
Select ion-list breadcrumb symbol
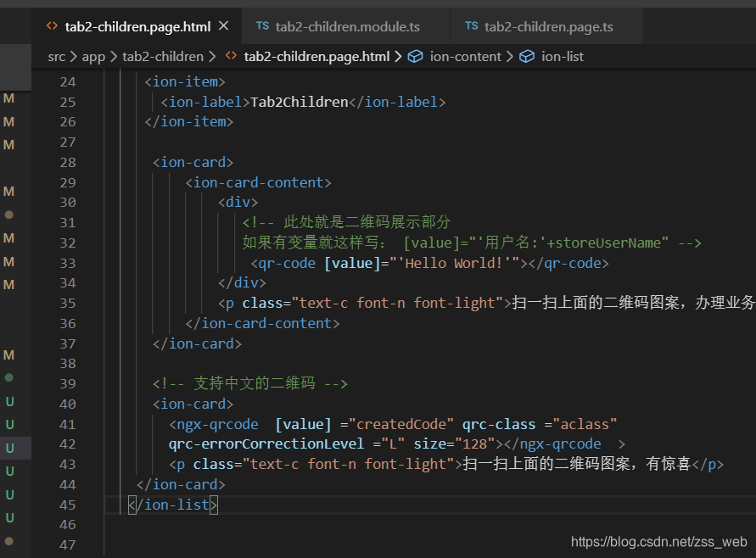click(x=563, y=57)
